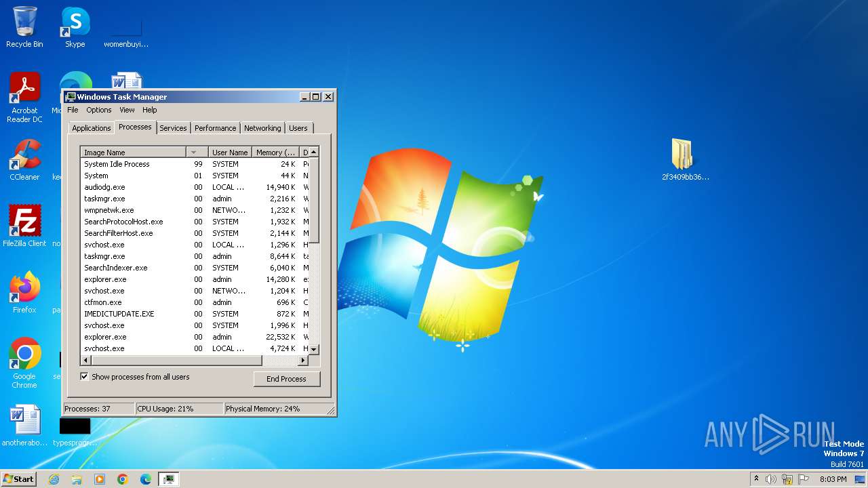Image resolution: width=868 pixels, height=488 pixels.
Task: Open Action Center flag icon
Action: (804, 479)
